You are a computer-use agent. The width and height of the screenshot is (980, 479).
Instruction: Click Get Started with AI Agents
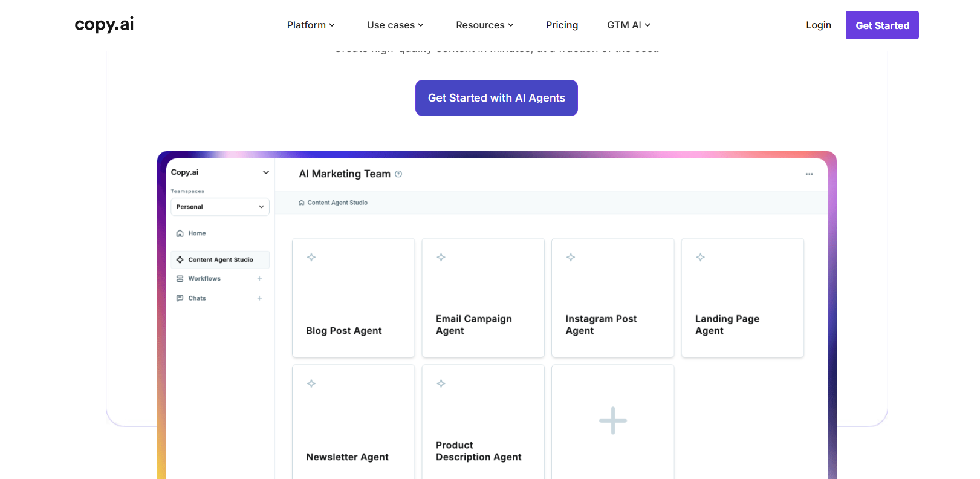pos(496,98)
